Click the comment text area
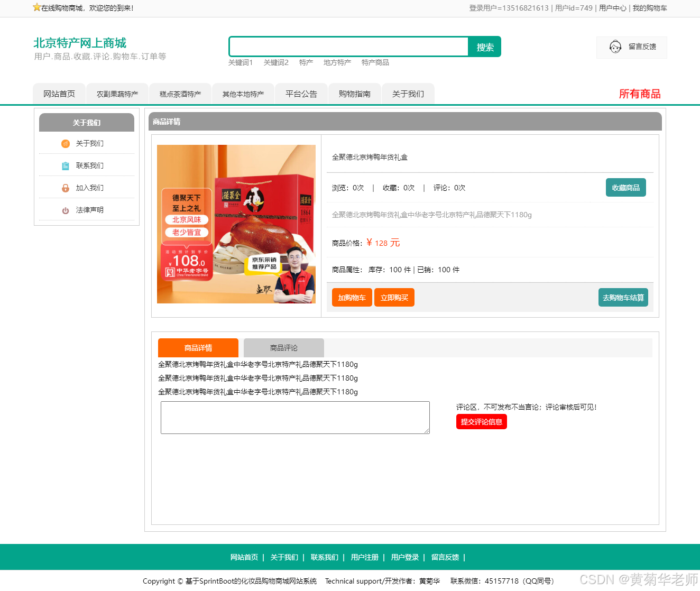This screenshot has height=591, width=700. [295, 418]
